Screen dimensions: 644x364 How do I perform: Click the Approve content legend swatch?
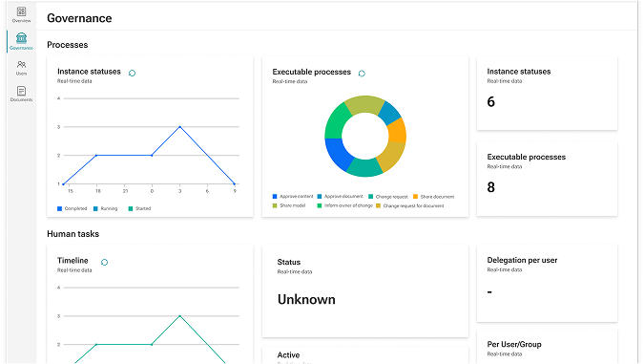point(275,196)
